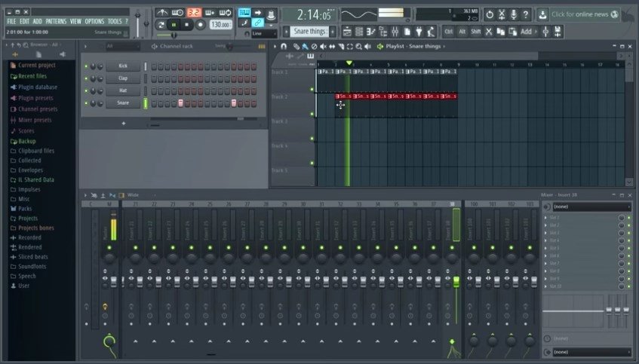Screen dimensions: 639x364
Task: Toggle the 3.2 countdown before recording
Action: [194, 13]
